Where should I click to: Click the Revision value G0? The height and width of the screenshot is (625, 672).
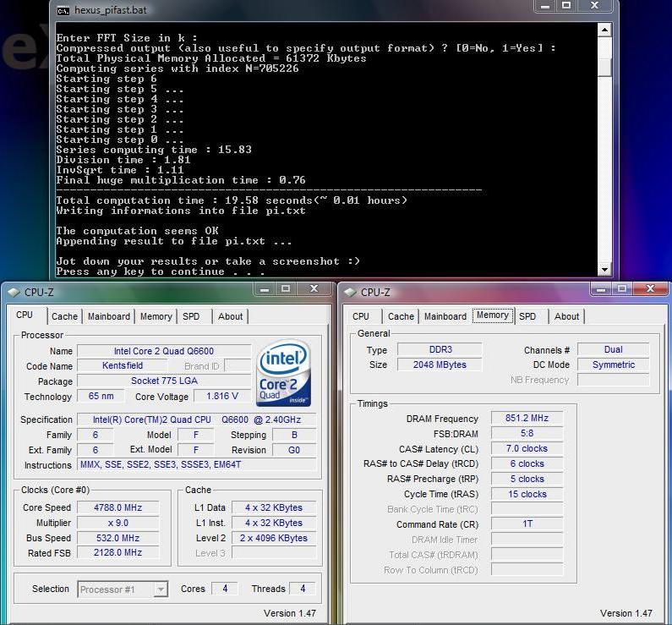[294, 450]
